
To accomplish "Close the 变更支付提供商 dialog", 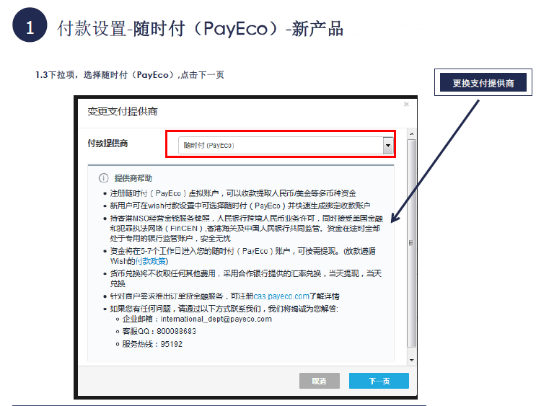I will pos(406,104).
